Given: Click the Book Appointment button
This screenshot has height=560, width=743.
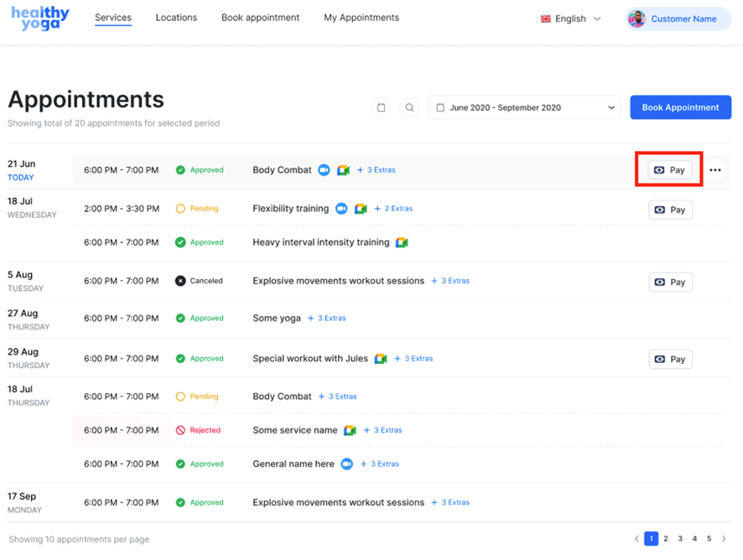Looking at the screenshot, I should (x=680, y=107).
